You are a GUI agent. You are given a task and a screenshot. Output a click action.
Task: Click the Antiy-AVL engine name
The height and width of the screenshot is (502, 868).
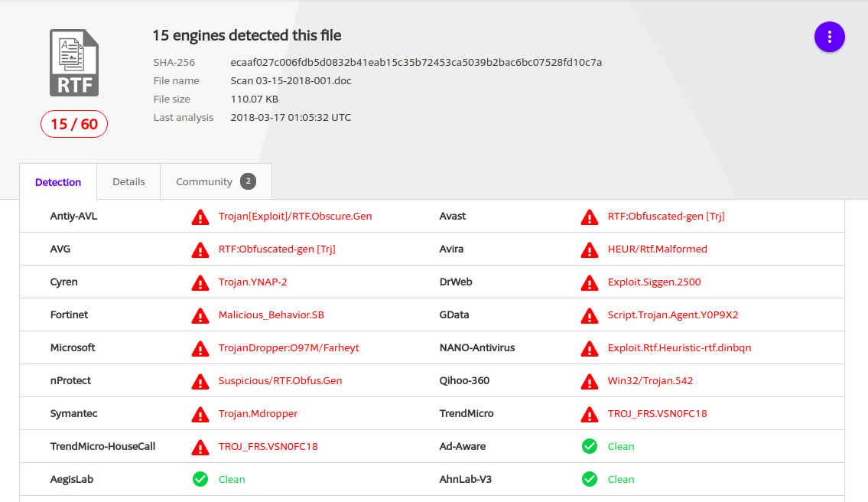tap(73, 216)
